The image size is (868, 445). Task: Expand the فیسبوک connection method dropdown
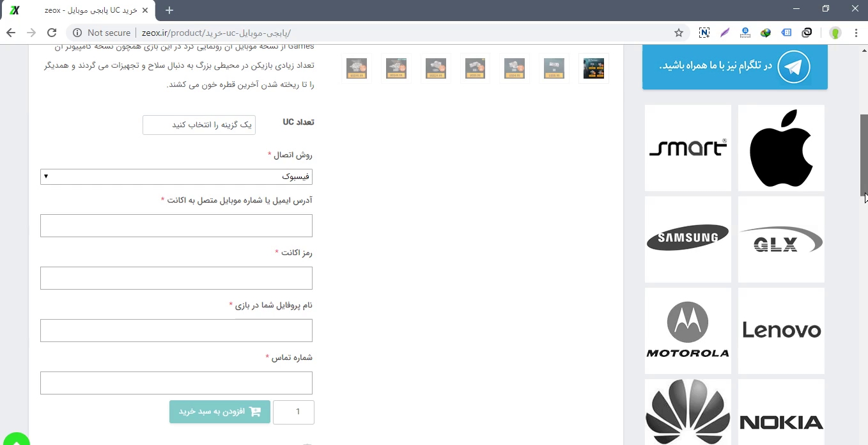click(x=176, y=176)
